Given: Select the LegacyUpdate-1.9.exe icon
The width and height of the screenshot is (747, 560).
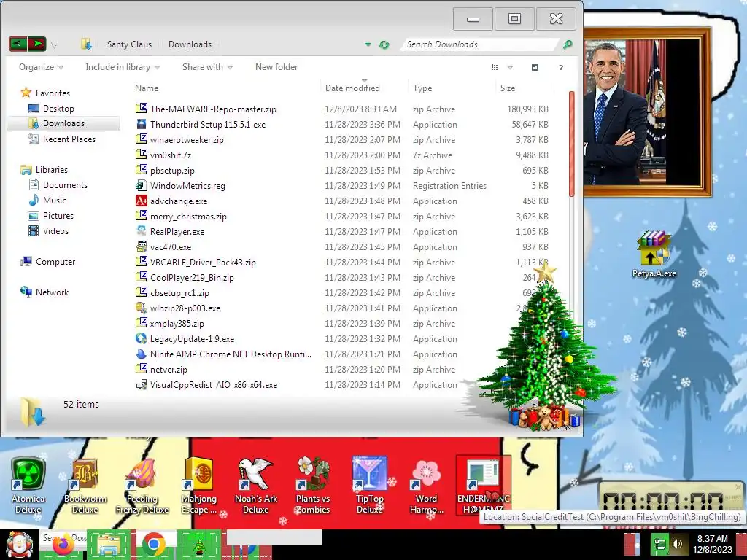Looking at the screenshot, I should pos(142,338).
